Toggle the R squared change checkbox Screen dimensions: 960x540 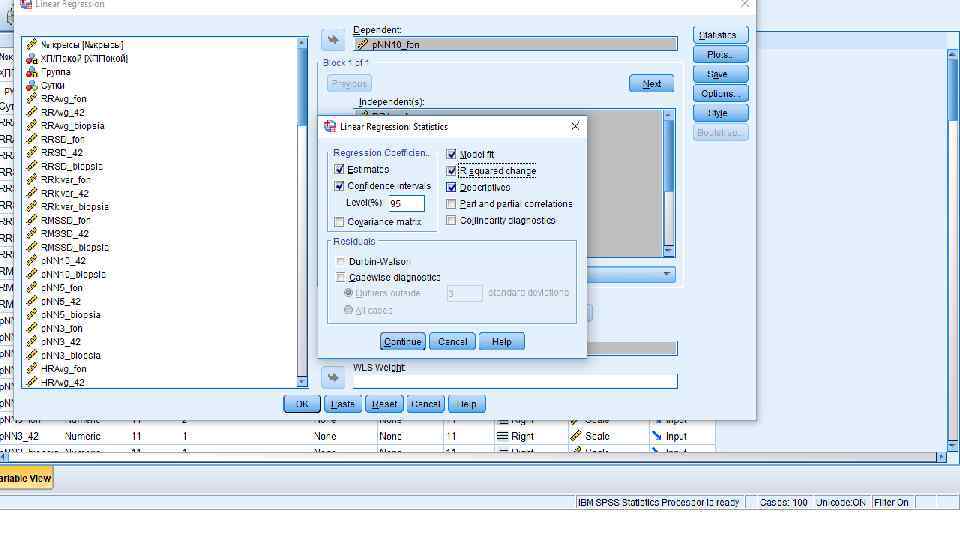point(451,171)
